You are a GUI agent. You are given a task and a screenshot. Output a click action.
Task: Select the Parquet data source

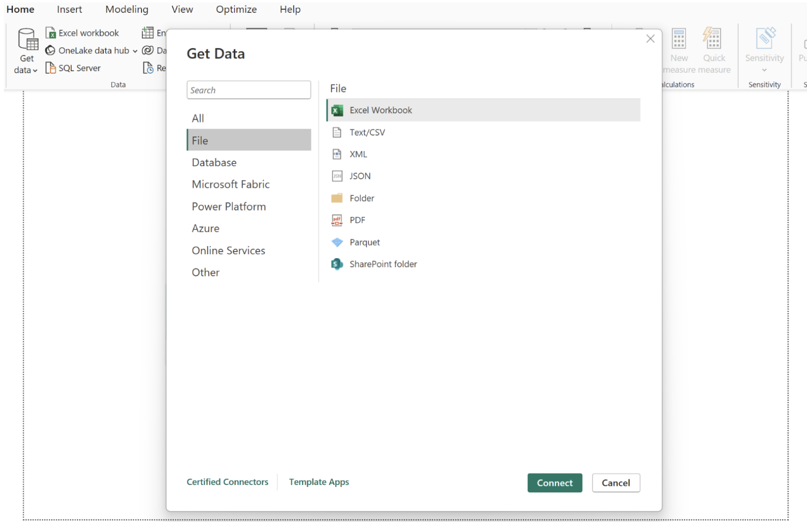(x=364, y=242)
